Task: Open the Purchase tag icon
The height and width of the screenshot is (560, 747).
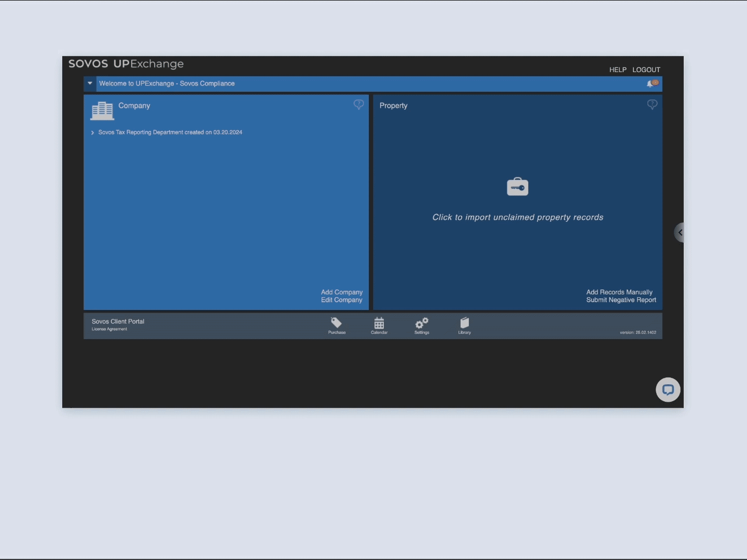Action: point(337,323)
